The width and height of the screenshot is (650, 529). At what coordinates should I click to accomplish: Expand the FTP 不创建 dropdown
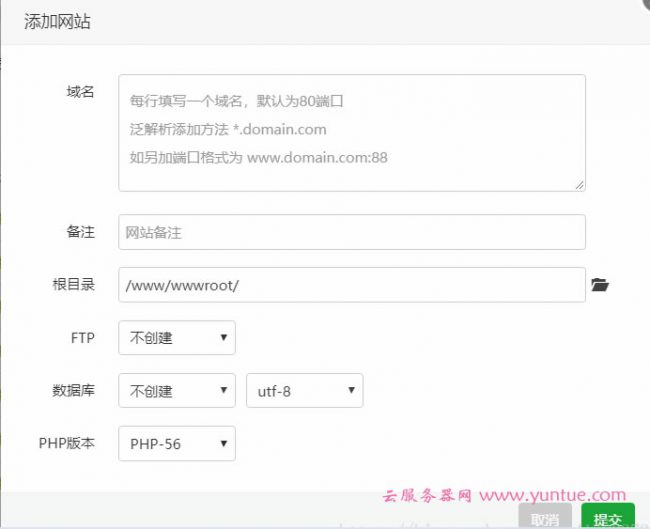click(x=177, y=338)
